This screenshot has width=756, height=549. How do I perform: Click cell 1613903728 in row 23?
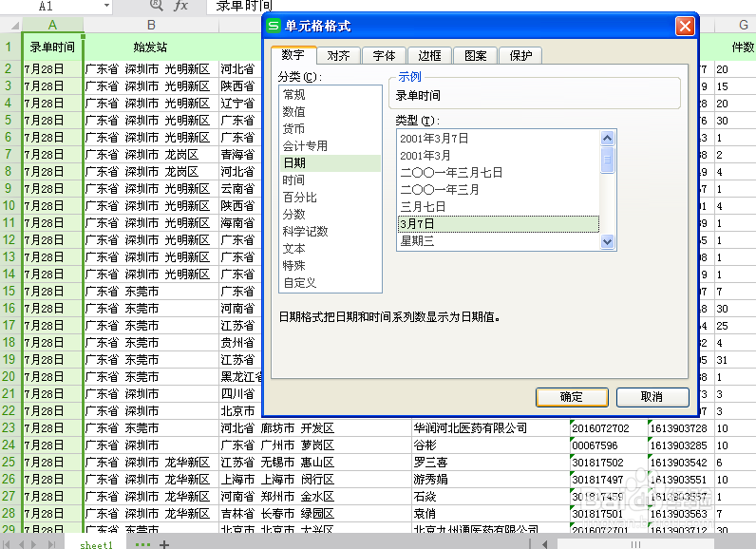(x=681, y=428)
